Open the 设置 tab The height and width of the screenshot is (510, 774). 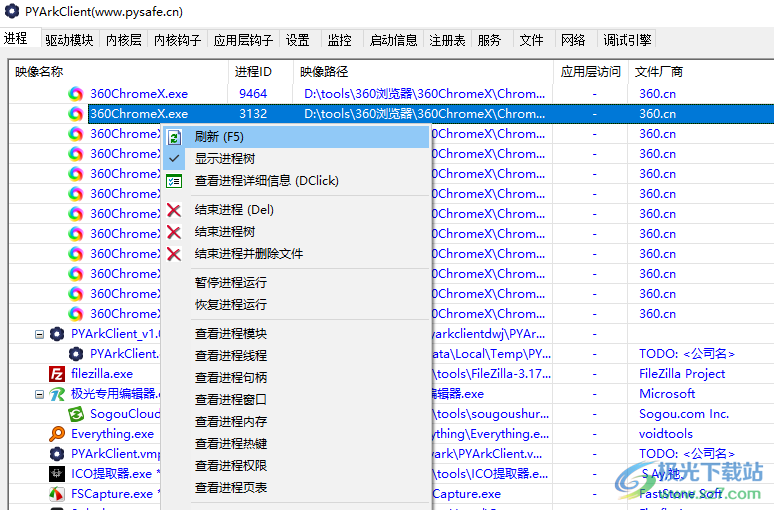[298, 40]
